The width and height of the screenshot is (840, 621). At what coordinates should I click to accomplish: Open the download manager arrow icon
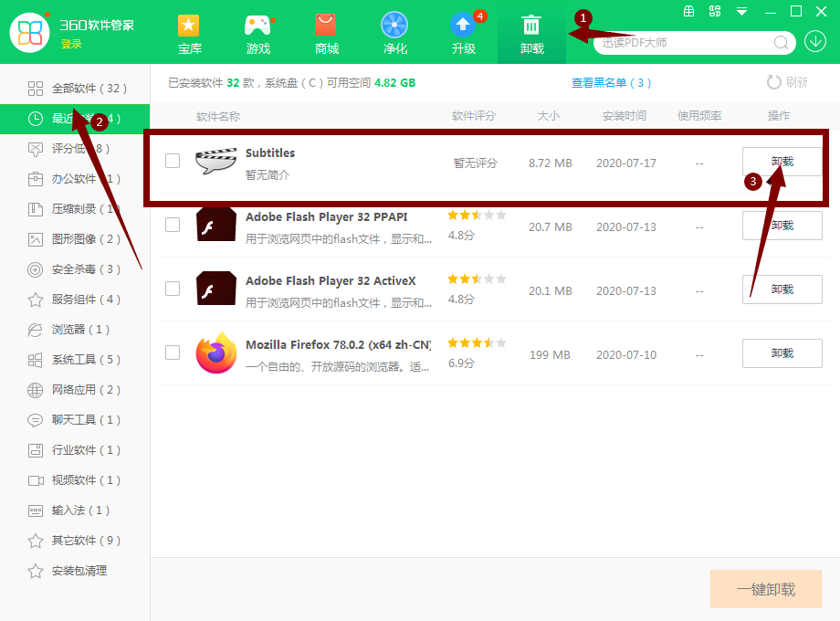click(x=814, y=42)
